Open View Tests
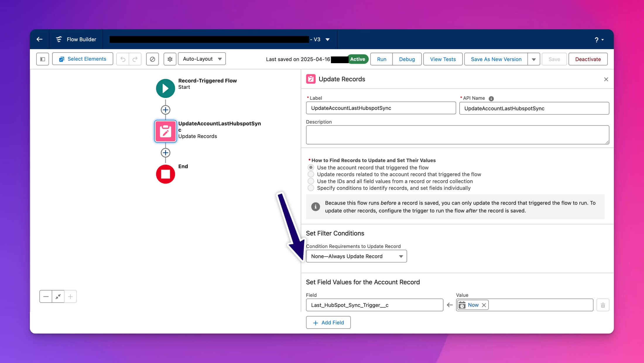This screenshot has width=644, height=363. tap(443, 59)
